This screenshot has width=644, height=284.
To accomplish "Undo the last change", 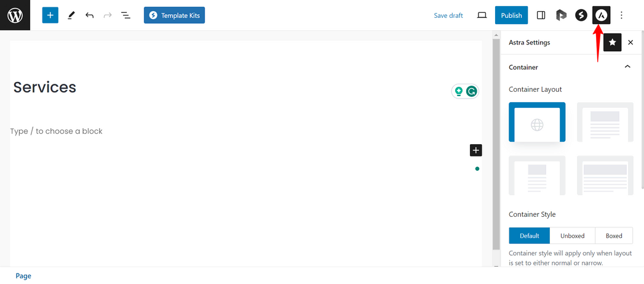I will (x=90, y=15).
